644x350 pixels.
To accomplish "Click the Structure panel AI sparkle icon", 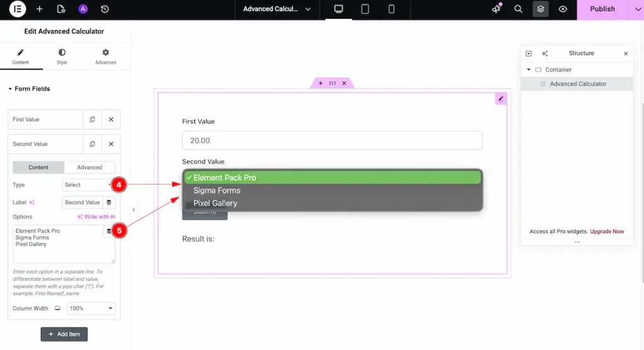I will pyautogui.click(x=545, y=54).
